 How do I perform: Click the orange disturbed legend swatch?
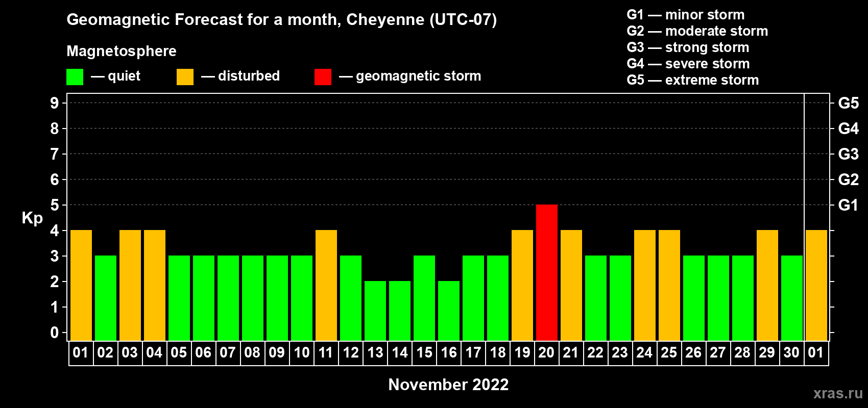[185, 77]
